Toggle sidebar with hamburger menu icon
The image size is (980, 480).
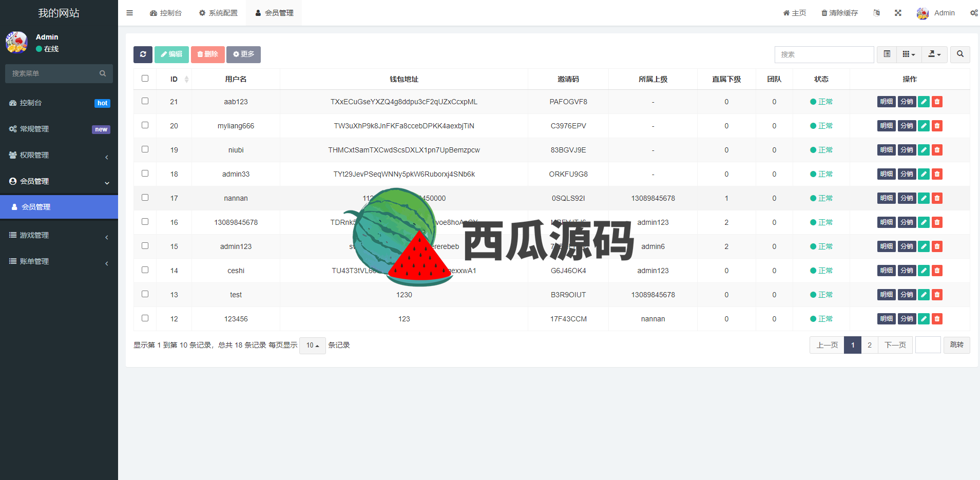tap(129, 13)
